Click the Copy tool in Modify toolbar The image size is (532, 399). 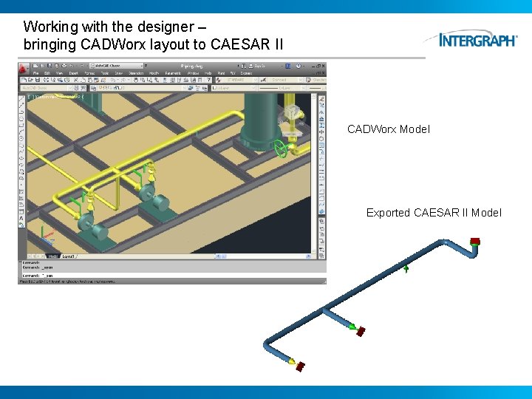pos(321,106)
